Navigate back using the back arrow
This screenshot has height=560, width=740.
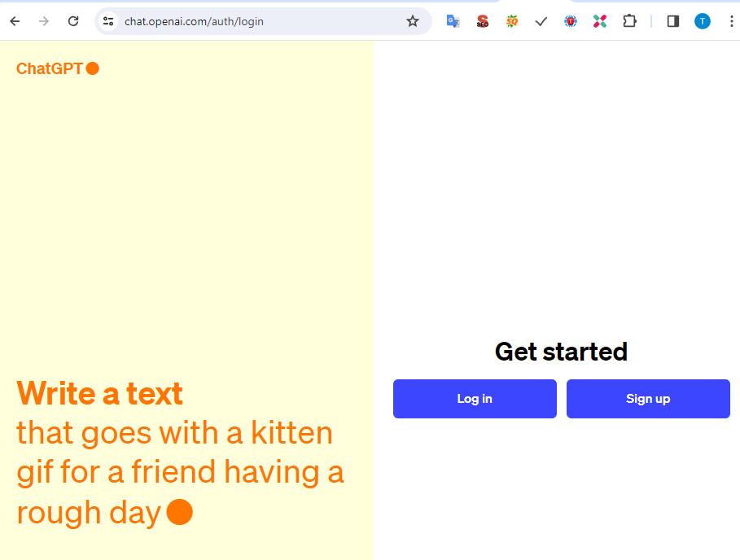14,21
